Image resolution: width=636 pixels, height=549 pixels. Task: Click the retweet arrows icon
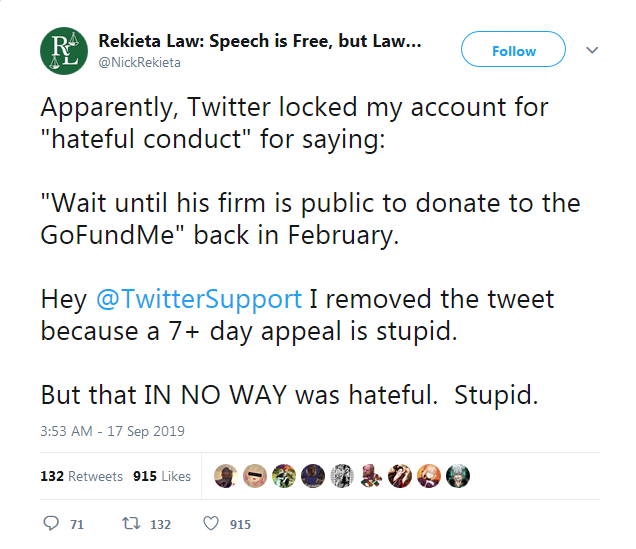(x=131, y=523)
